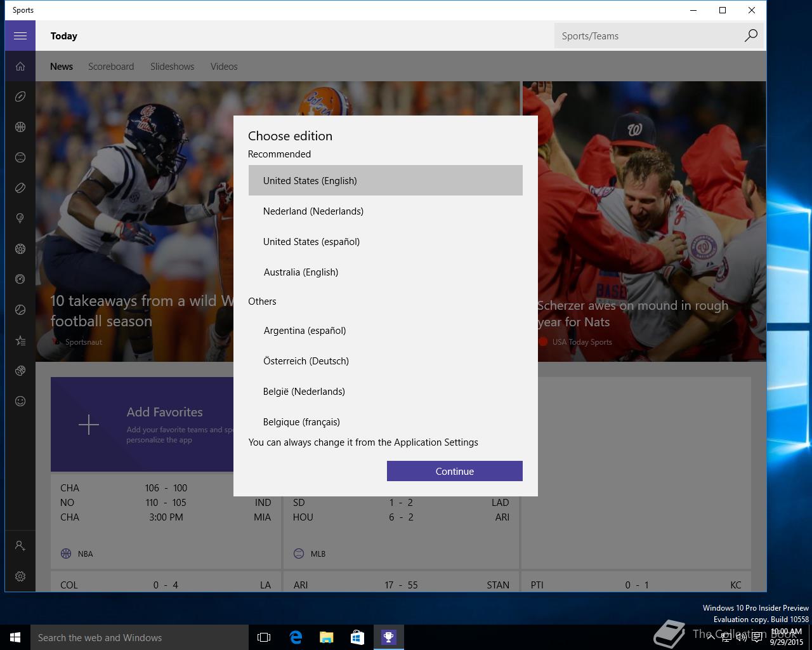Viewport: 812px width, 650px height.
Task: Click the PTI 0 - 1 KC row
Action: click(x=636, y=585)
